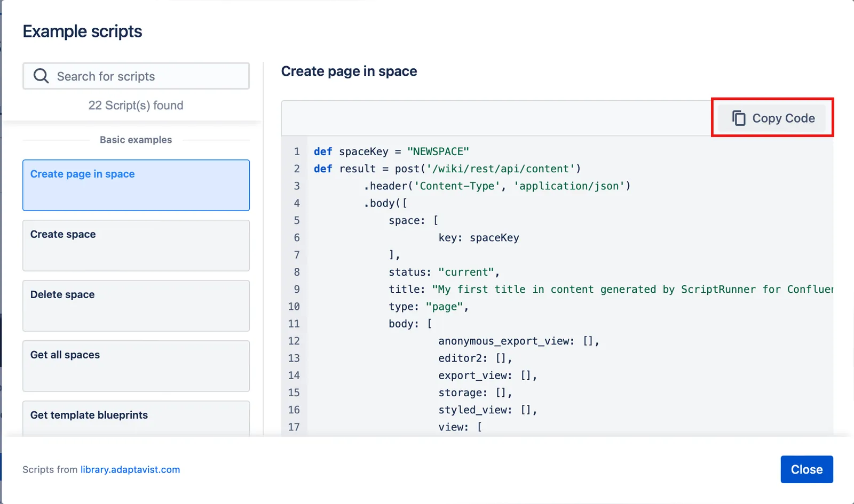Select the Create space script
This screenshot has width=854, height=504.
tap(136, 245)
